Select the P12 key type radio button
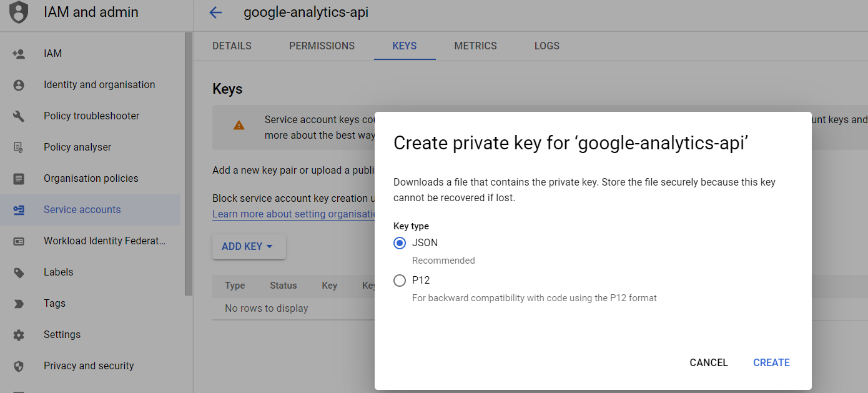Viewport: 868px width, 393px height. click(x=400, y=281)
